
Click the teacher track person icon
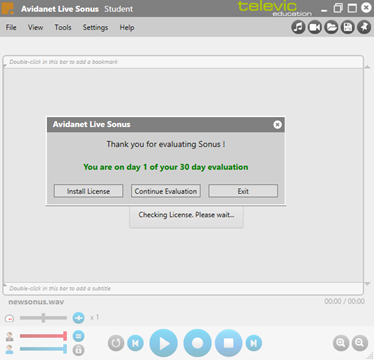tap(10, 336)
